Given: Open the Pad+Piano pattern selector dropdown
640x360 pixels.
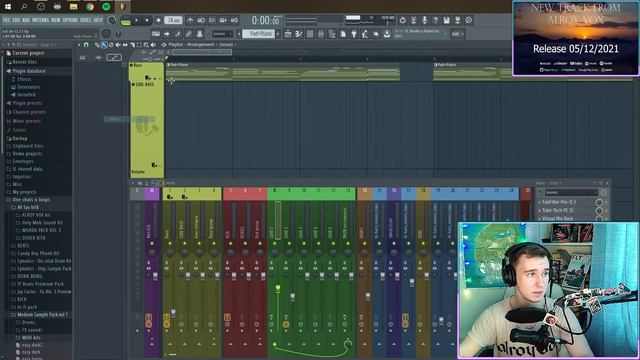Looking at the screenshot, I should point(258,34).
